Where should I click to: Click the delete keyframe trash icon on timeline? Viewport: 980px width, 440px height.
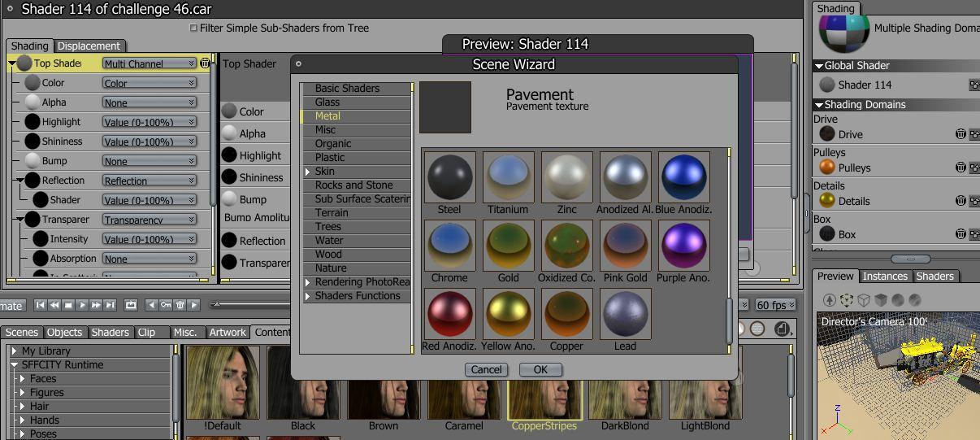(x=180, y=305)
